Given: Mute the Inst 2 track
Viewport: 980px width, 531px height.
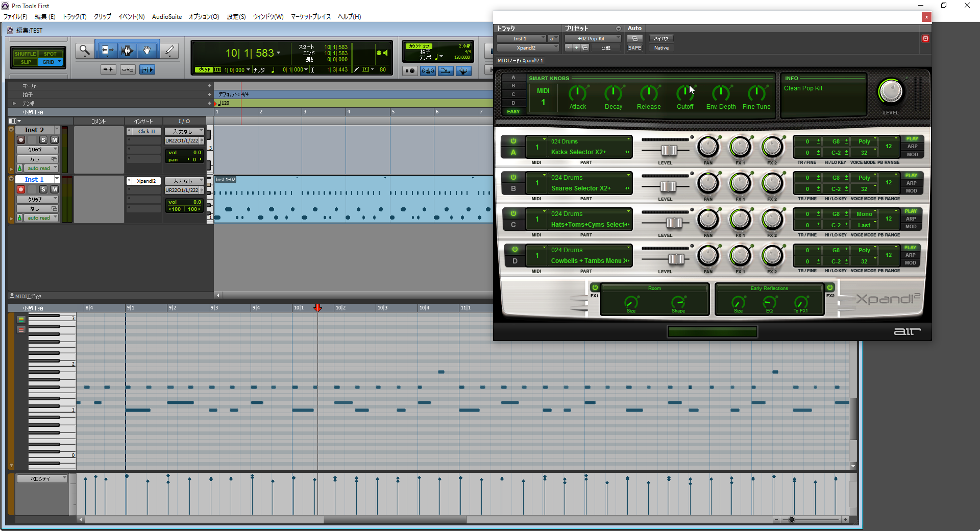Looking at the screenshot, I should tap(54, 140).
